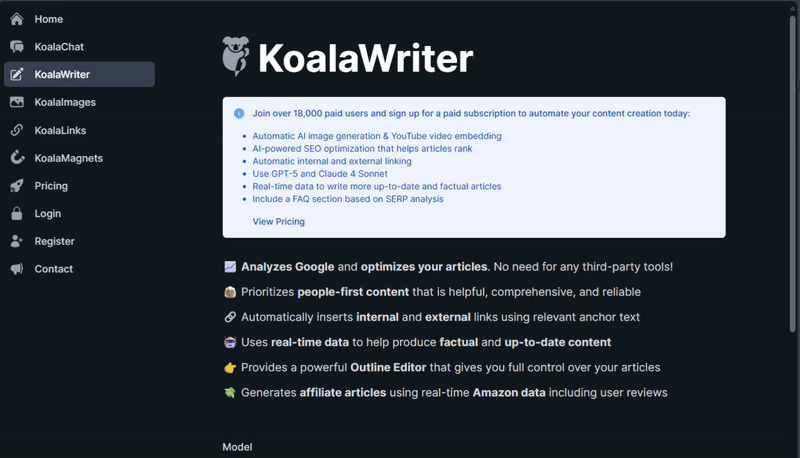Viewport: 800px width, 458px height.
Task: Follow the View Pricing link
Action: 279,221
